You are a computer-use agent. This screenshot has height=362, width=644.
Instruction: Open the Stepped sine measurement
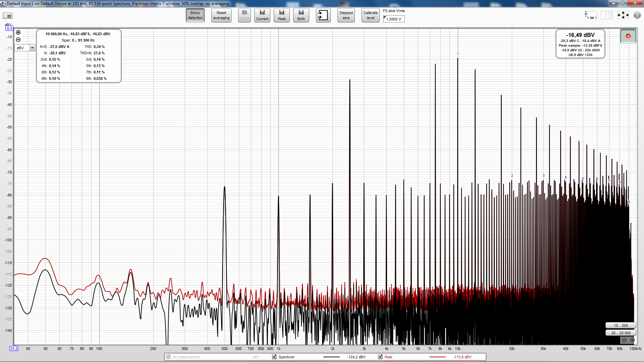click(346, 15)
